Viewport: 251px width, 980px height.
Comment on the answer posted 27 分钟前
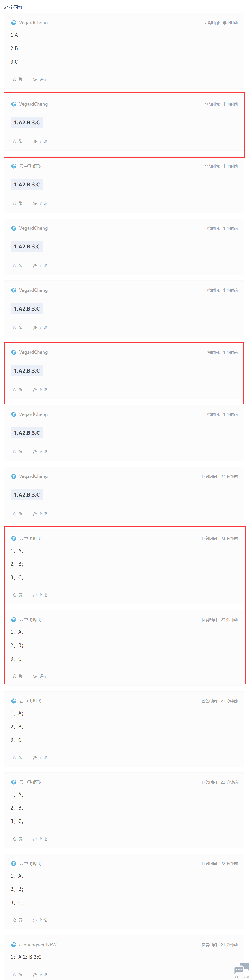[x=40, y=513]
